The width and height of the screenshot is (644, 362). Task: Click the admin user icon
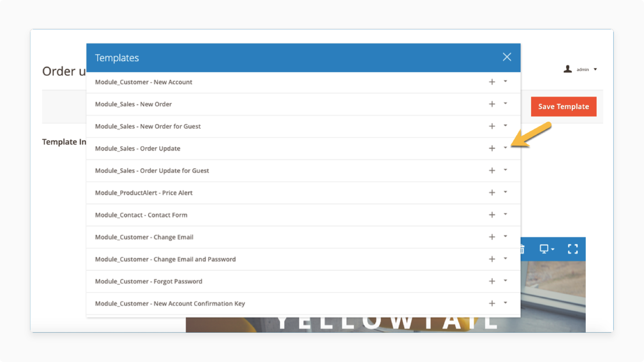[567, 69]
